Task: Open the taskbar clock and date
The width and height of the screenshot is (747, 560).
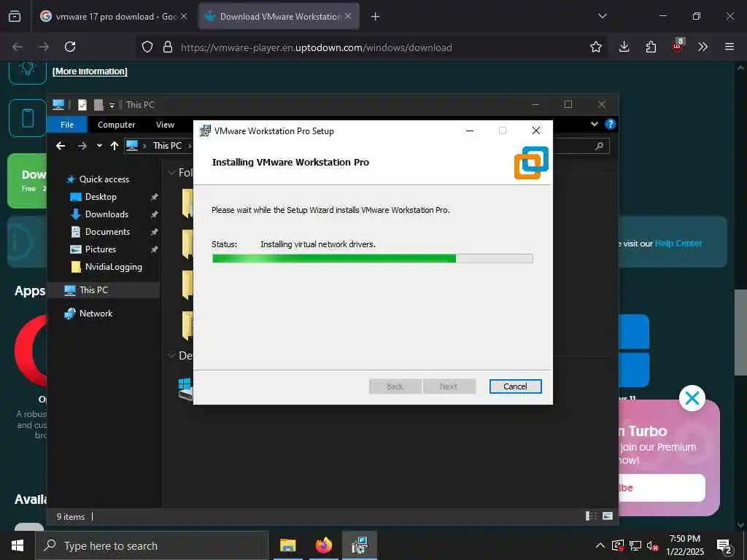Action: pos(684,545)
